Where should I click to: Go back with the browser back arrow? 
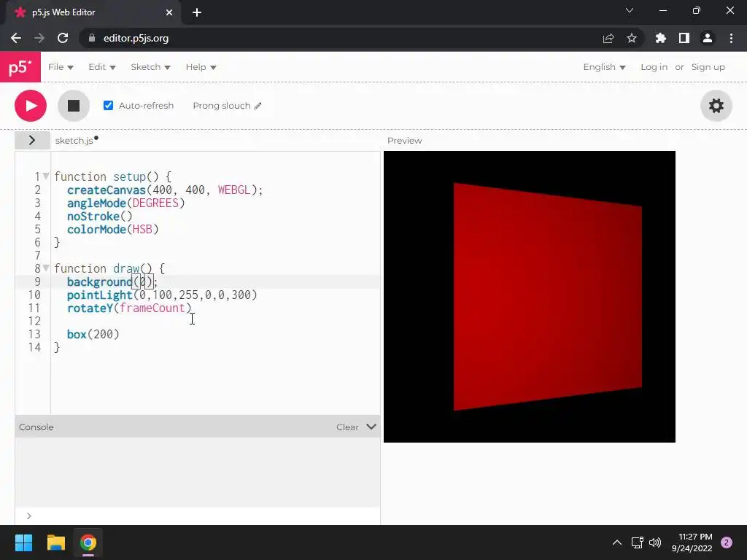point(16,38)
